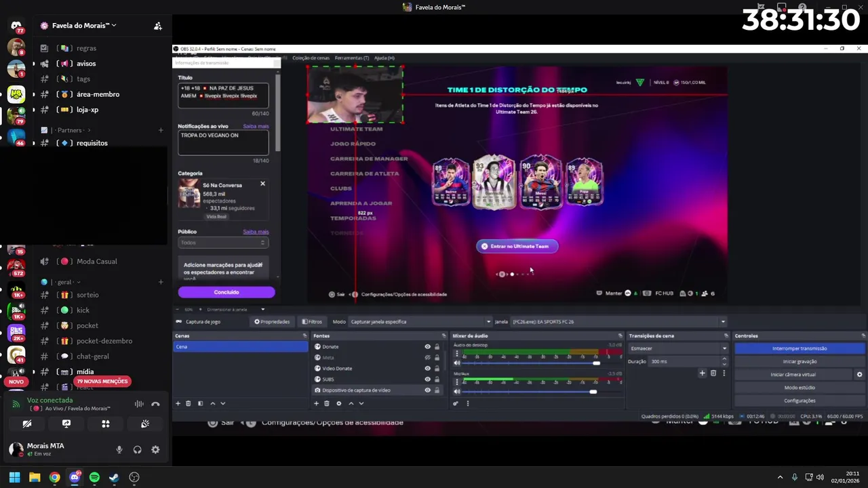Share your screen in Discord voice panel
868x488 pixels.
[66, 424]
